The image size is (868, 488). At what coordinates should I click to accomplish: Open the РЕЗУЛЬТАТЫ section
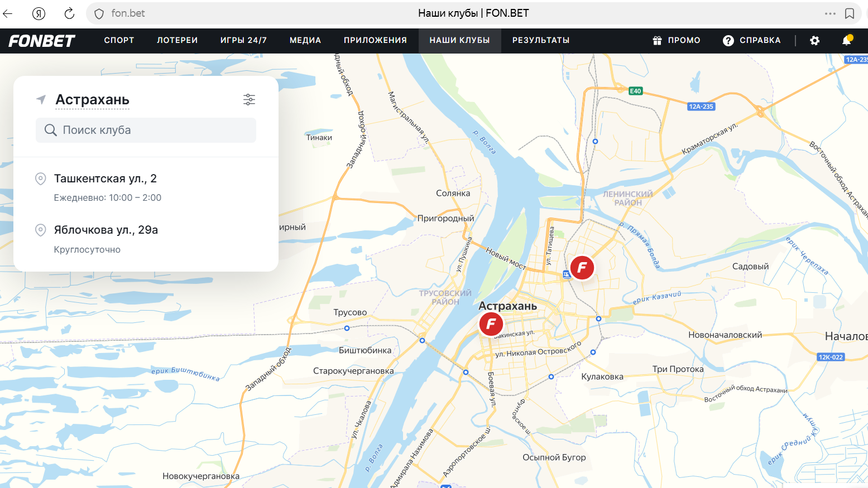pos(541,40)
